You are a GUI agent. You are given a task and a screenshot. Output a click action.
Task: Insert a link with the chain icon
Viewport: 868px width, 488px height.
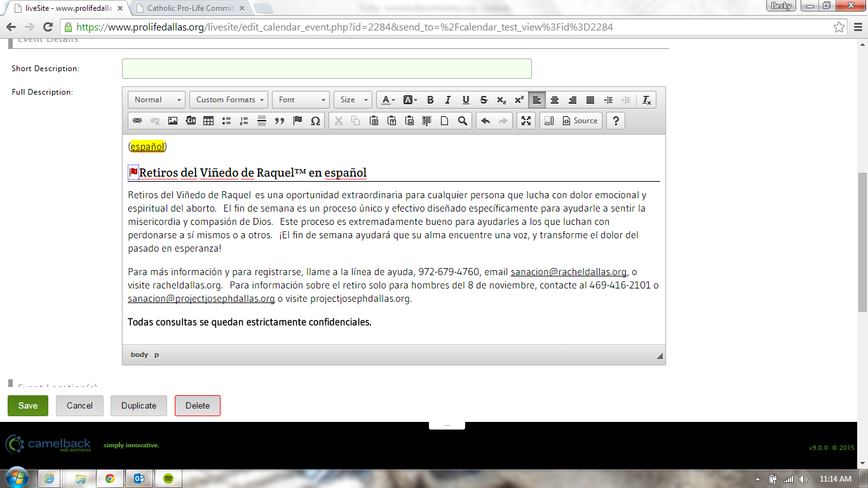[x=137, y=121]
